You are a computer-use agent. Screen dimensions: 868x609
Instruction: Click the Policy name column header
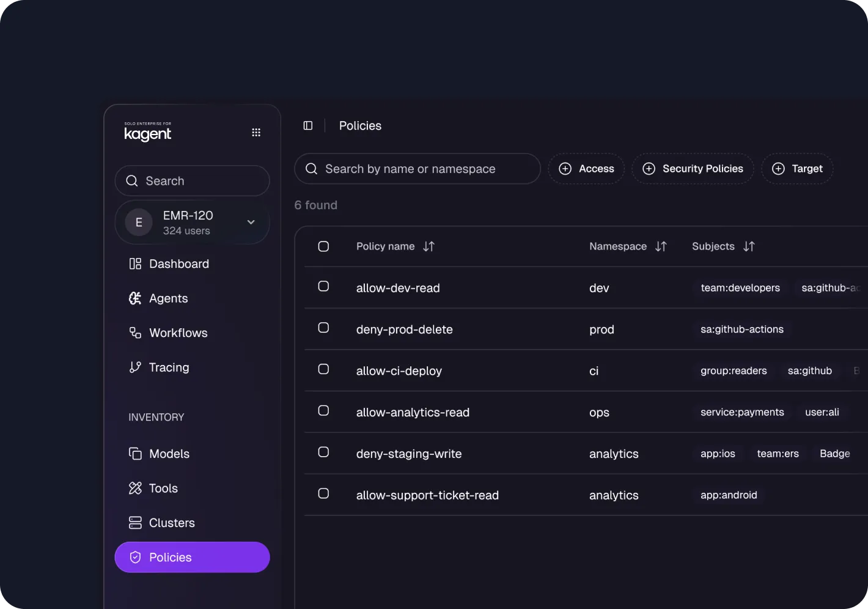(x=385, y=246)
